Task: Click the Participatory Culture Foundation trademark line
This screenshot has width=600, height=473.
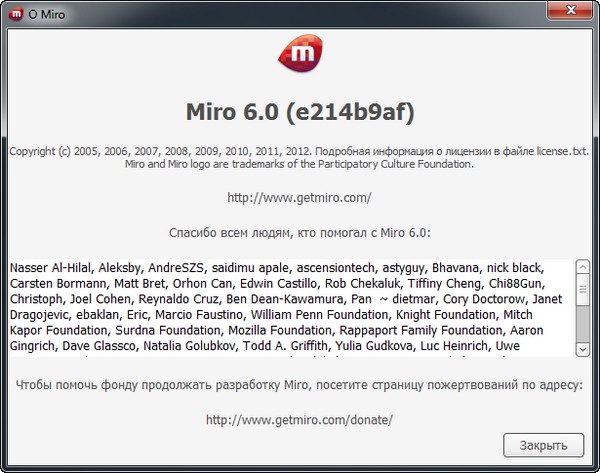Action: click(299, 164)
